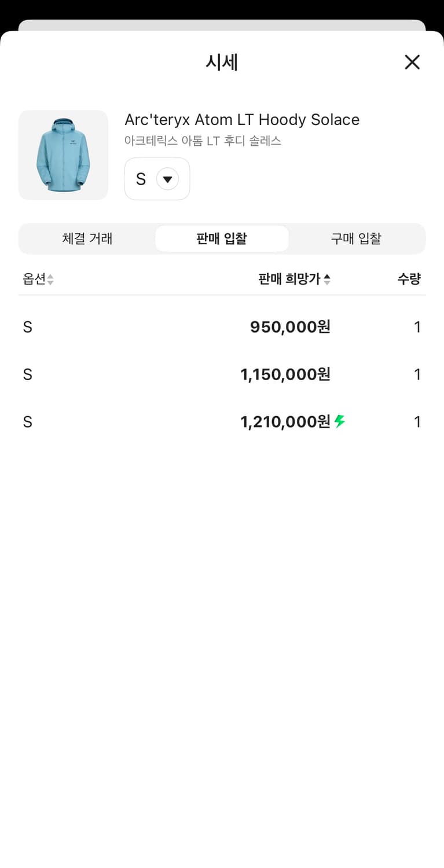Open the size S dropdown arrow

click(167, 179)
